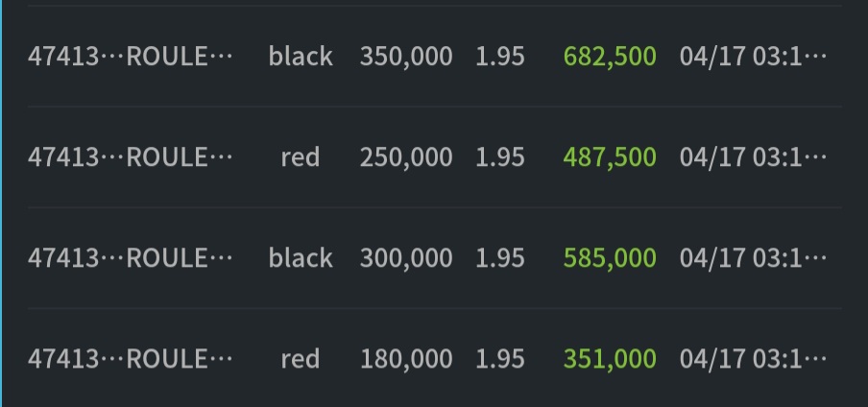Click the 1.95 multiplier in the 180,000 row

500,359
